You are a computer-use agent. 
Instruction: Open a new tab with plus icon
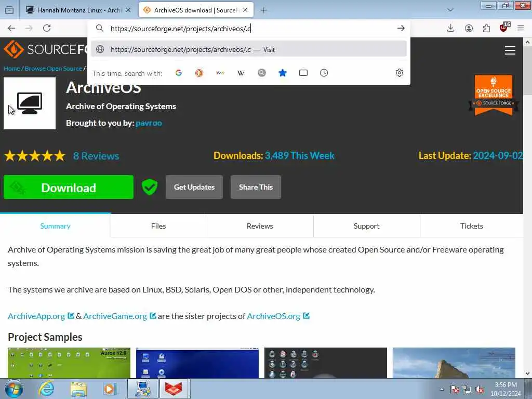(x=263, y=10)
